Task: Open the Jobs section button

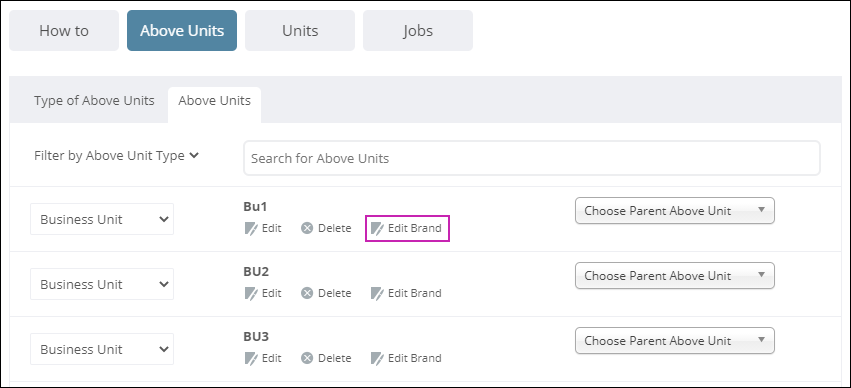Action: 418,30
